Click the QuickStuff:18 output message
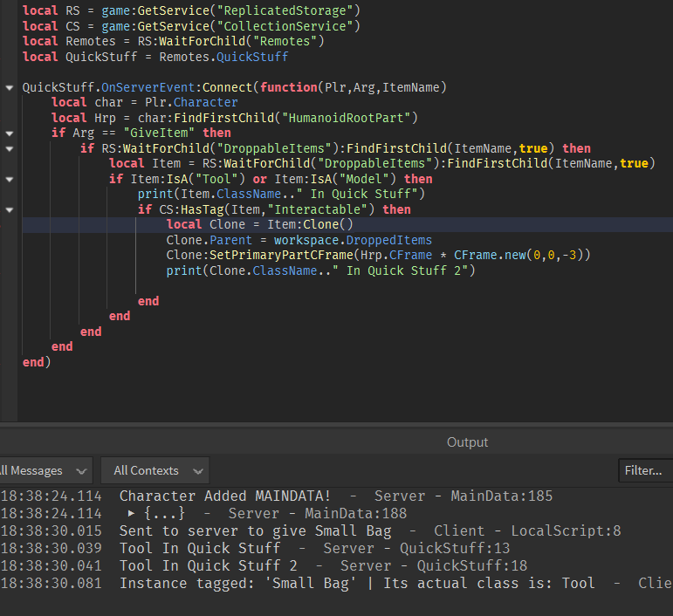The height and width of the screenshot is (616, 673). tap(464, 565)
